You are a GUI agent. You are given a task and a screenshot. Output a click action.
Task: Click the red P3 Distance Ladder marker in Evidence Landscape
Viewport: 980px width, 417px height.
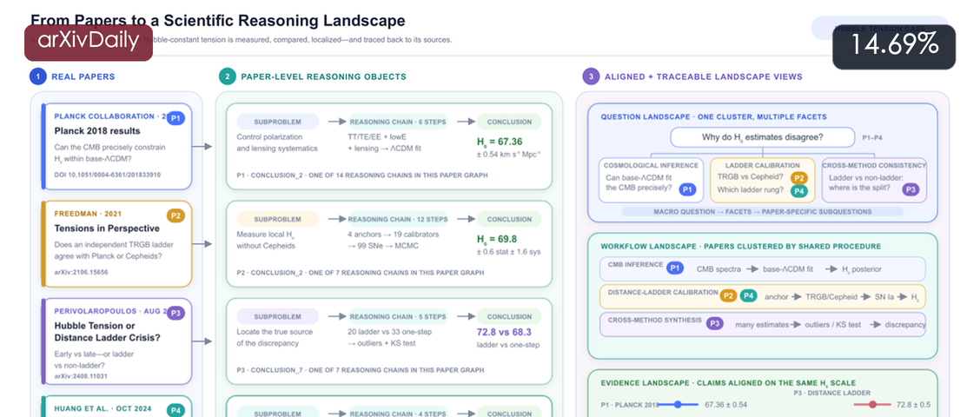tap(872, 405)
